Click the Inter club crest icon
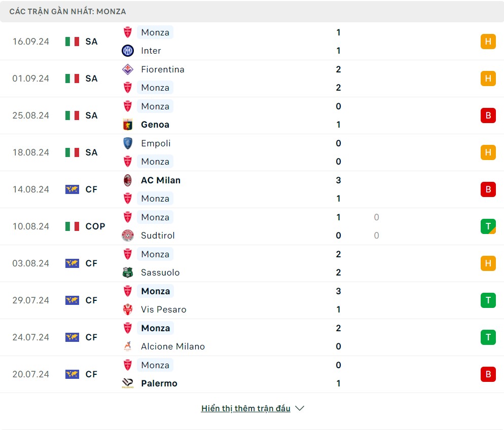The image size is (504, 430). 128,51
